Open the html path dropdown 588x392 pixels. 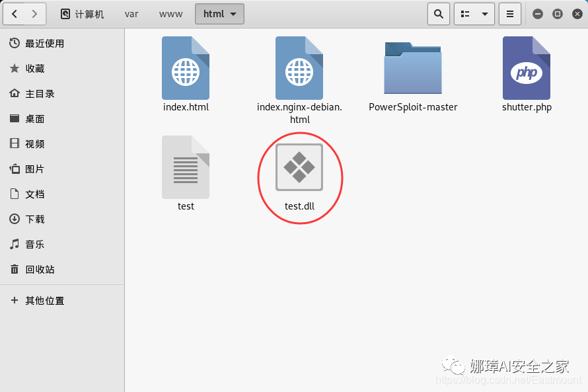[219, 15]
